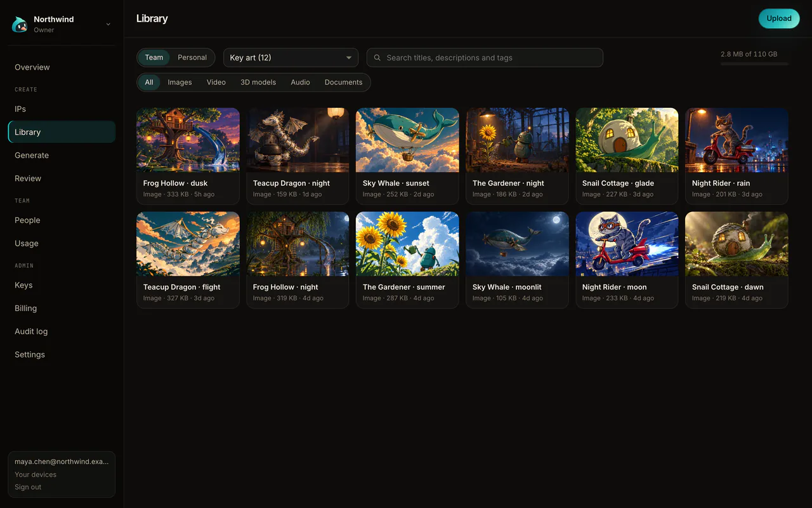Filter library by Video
The height and width of the screenshot is (508, 812).
[216, 83]
